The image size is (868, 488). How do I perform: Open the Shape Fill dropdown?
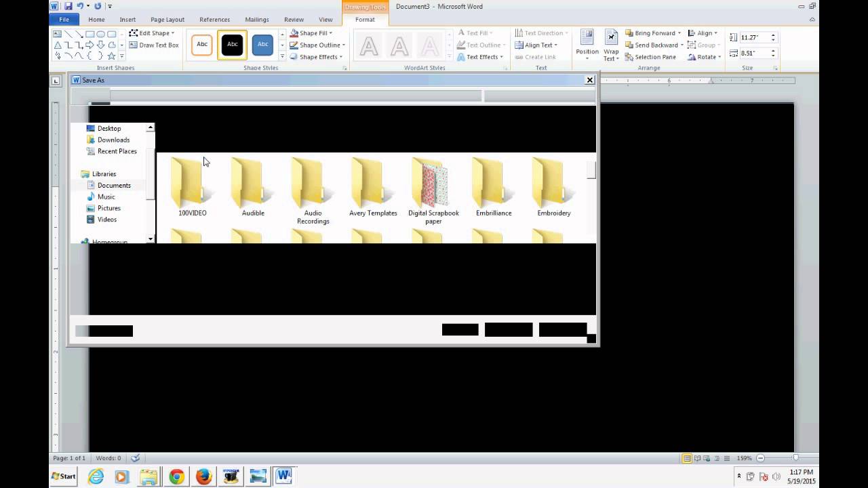coord(311,33)
